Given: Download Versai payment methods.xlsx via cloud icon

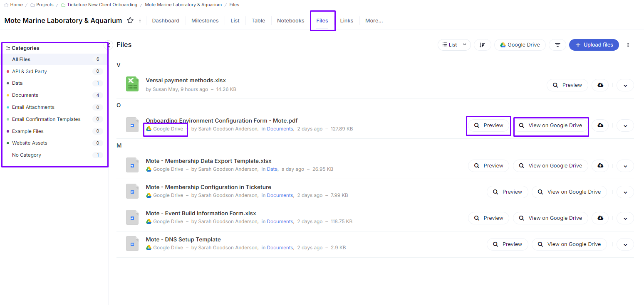Looking at the screenshot, I should click(x=600, y=85).
